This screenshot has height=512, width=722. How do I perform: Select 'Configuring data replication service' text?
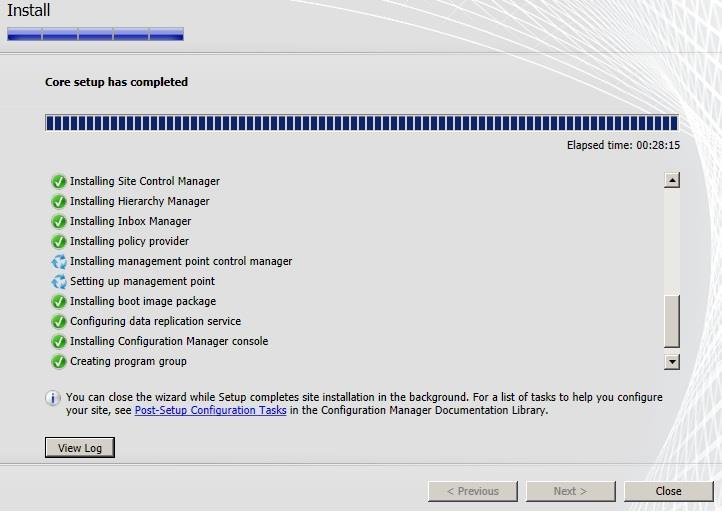(155, 321)
